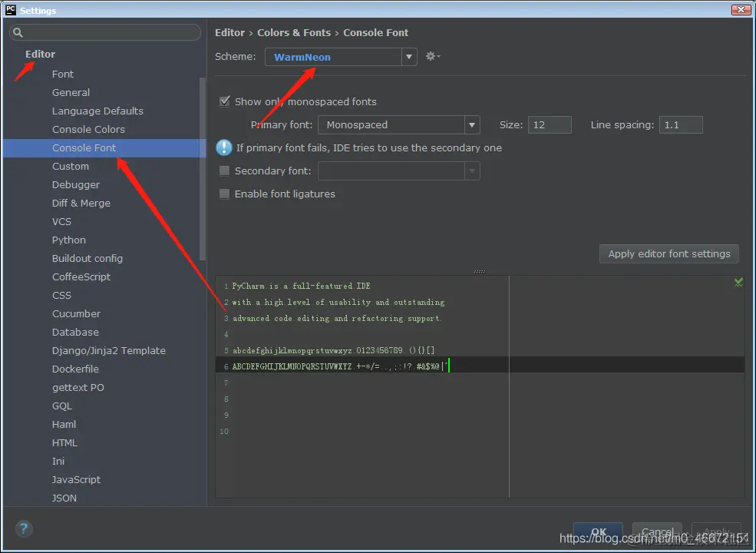Select the Editor tree root
Image resolution: width=756 pixels, height=553 pixels.
40,54
